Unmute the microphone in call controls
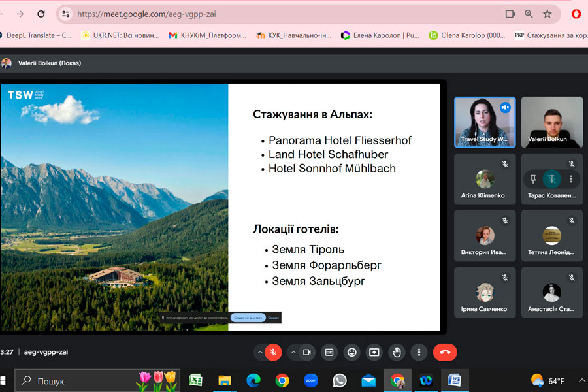 pos(274,352)
